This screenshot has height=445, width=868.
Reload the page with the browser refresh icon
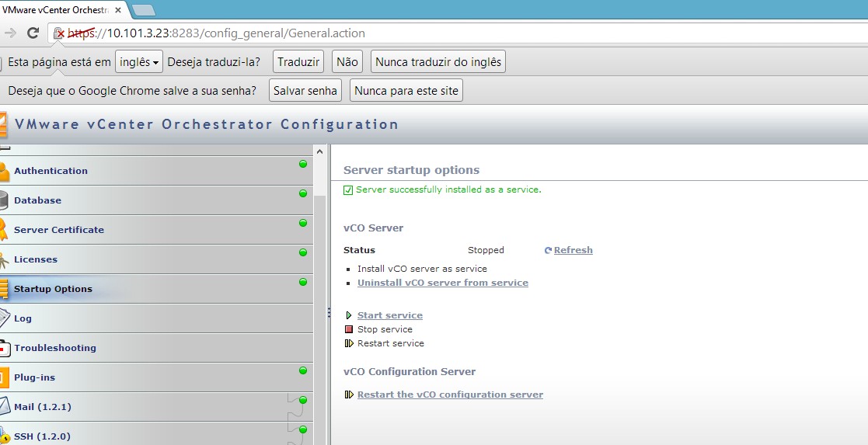tap(33, 33)
